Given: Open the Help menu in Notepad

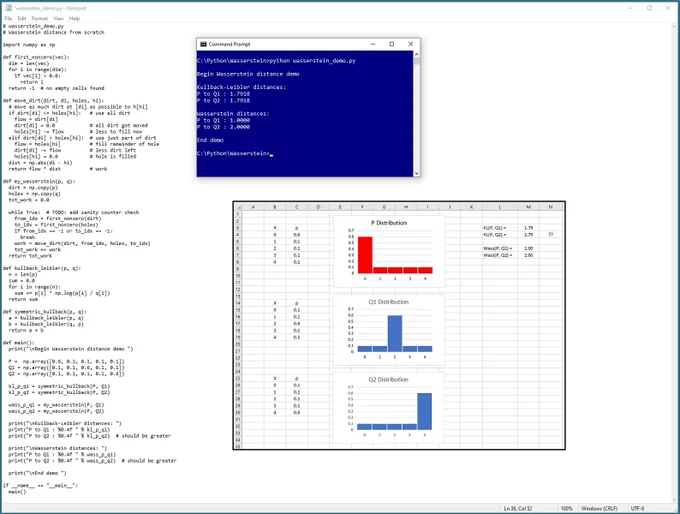Looking at the screenshot, I should click(75, 19).
